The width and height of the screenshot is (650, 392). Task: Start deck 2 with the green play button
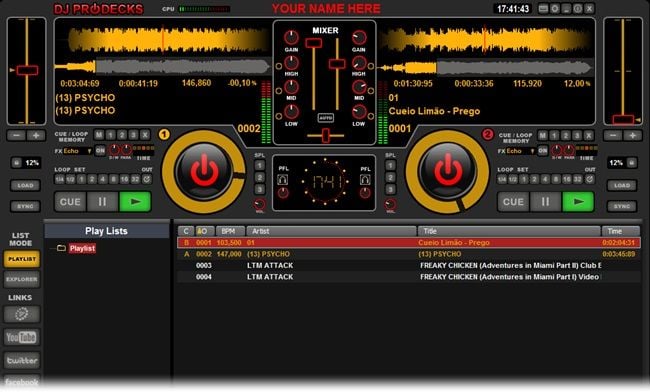point(578,202)
